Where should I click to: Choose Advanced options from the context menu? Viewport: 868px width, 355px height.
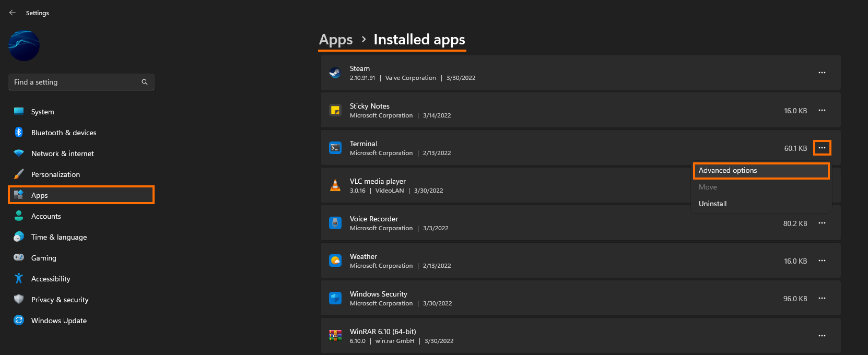point(761,171)
